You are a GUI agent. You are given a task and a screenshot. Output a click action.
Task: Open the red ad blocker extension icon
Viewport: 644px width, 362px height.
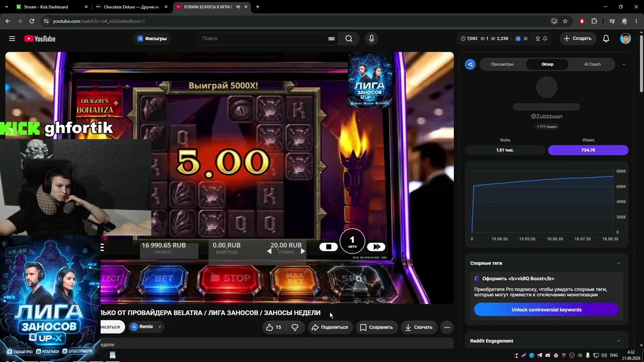point(582,21)
